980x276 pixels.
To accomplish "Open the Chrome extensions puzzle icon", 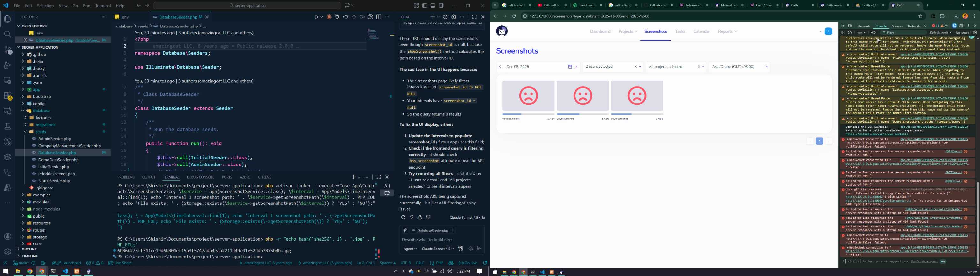I will pos(943,16).
